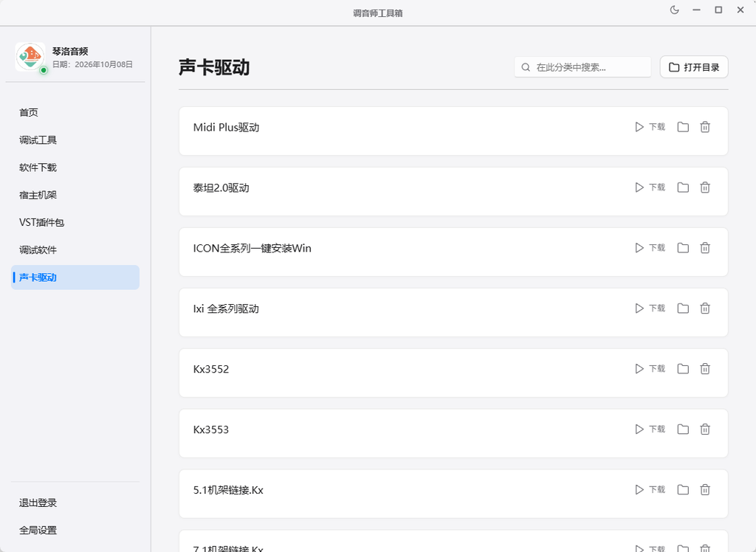Click the 琴洛音频 avatar logo

[x=30, y=56]
